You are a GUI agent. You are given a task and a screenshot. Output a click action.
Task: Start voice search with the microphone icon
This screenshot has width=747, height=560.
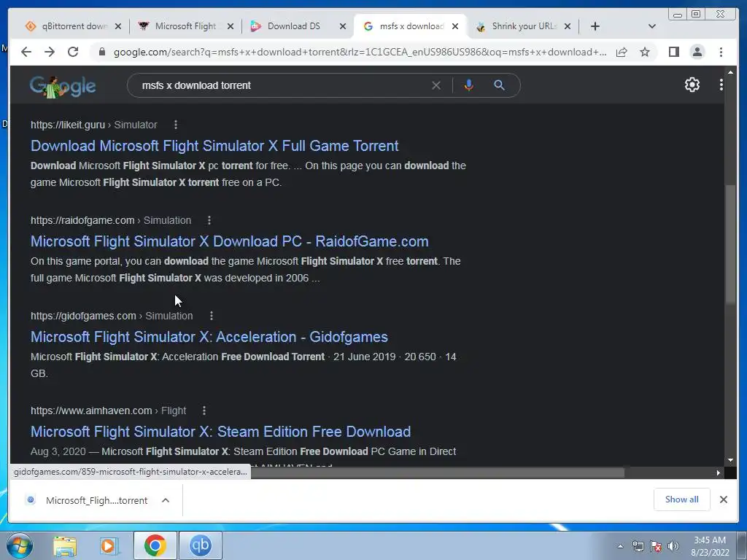click(x=469, y=85)
